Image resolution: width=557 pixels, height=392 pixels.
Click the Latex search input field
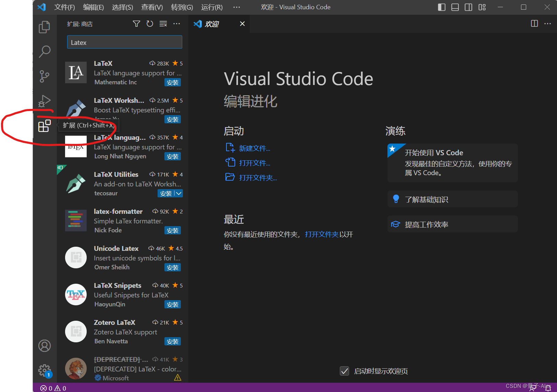click(x=124, y=42)
